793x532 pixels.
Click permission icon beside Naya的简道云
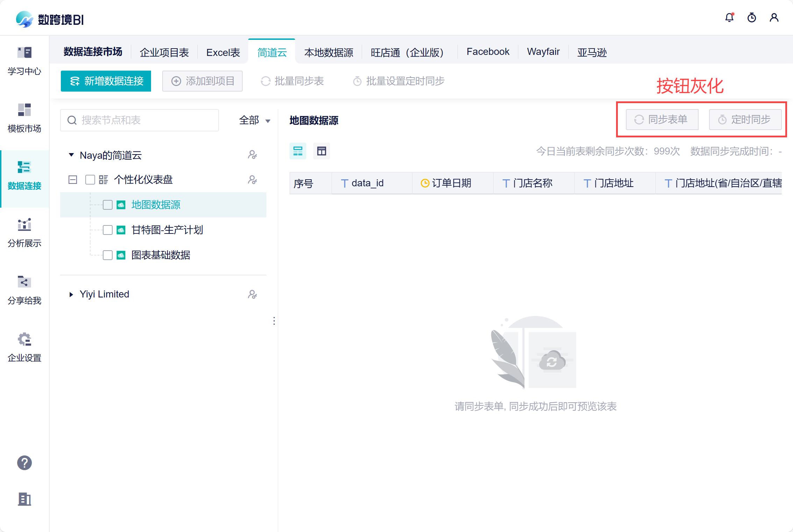click(x=252, y=155)
